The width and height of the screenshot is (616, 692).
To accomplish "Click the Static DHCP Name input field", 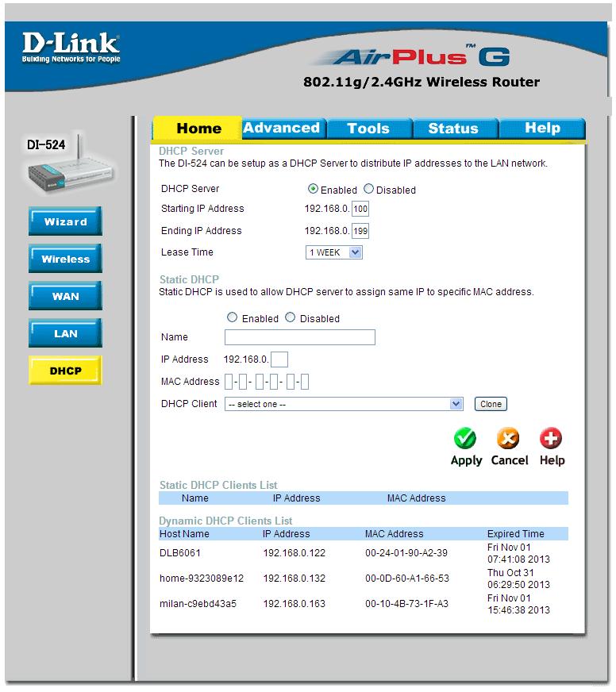I will pyautogui.click(x=299, y=337).
